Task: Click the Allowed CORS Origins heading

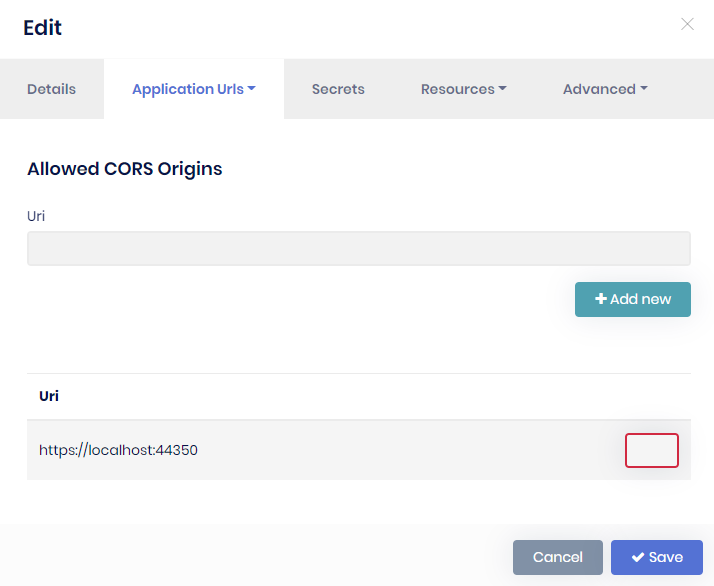Action: 125,169
